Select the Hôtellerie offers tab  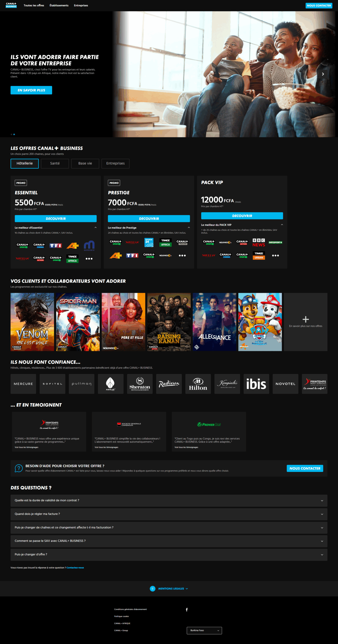pyautogui.click(x=25, y=164)
